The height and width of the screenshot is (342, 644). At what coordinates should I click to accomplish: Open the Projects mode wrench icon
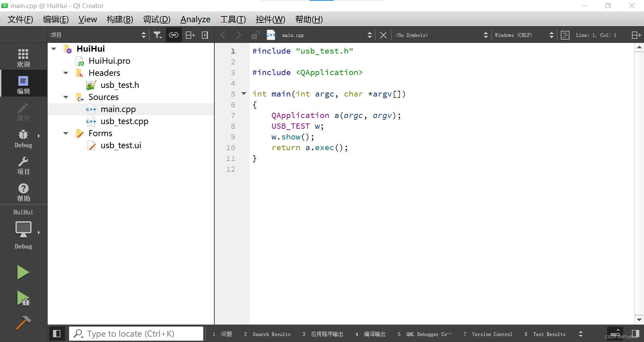click(x=23, y=165)
